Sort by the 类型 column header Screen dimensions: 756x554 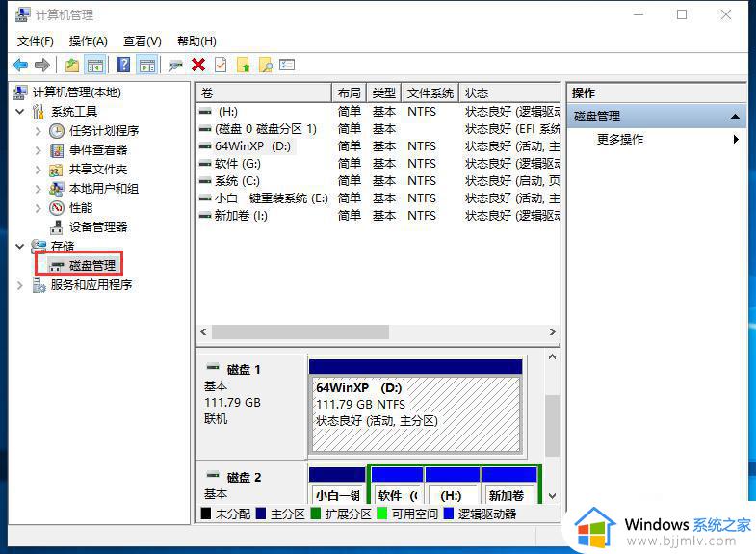(384, 92)
